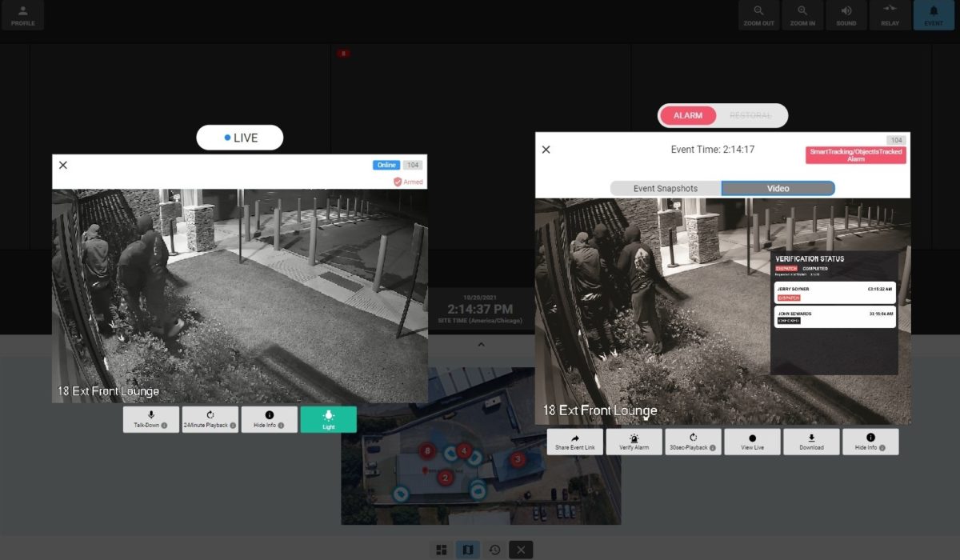
Task: Select the Video tab in the alarm window
Action: pos(777,188)
